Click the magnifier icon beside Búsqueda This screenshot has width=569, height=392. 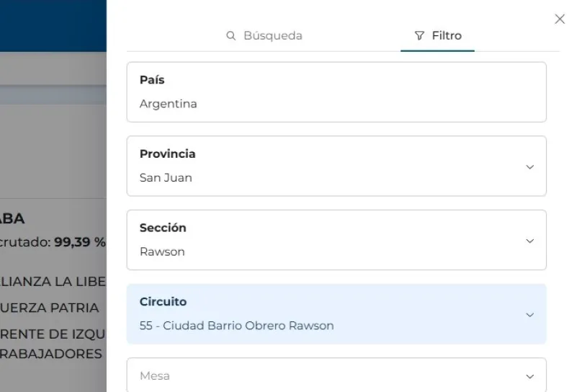[231, 35]
